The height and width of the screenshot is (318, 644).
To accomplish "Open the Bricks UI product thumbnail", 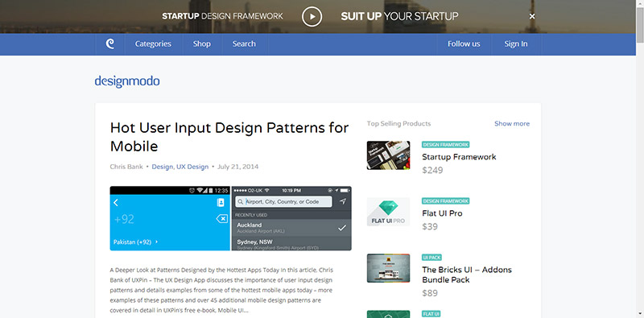I will [x=388, y=268].
